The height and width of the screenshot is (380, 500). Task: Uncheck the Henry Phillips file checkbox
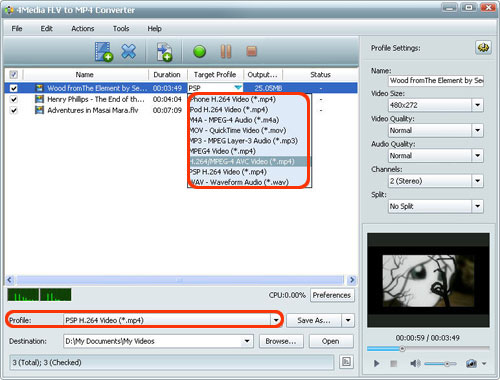[14, 99]
